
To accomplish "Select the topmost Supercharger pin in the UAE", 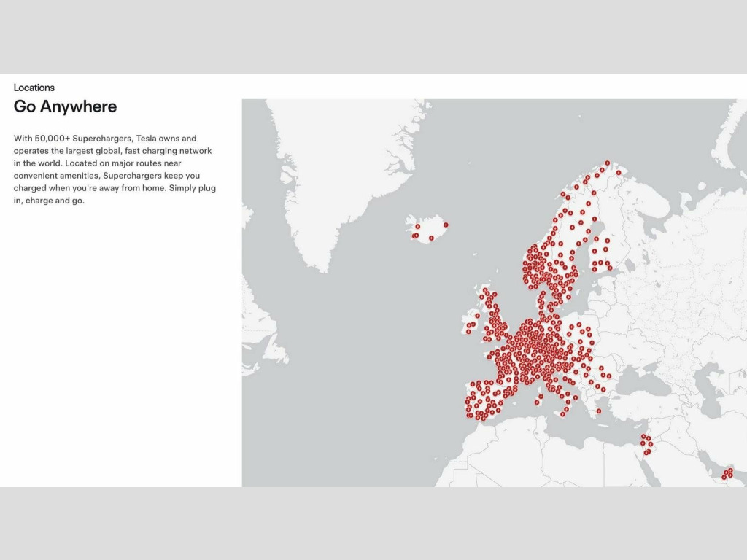I will click(731, 470).
